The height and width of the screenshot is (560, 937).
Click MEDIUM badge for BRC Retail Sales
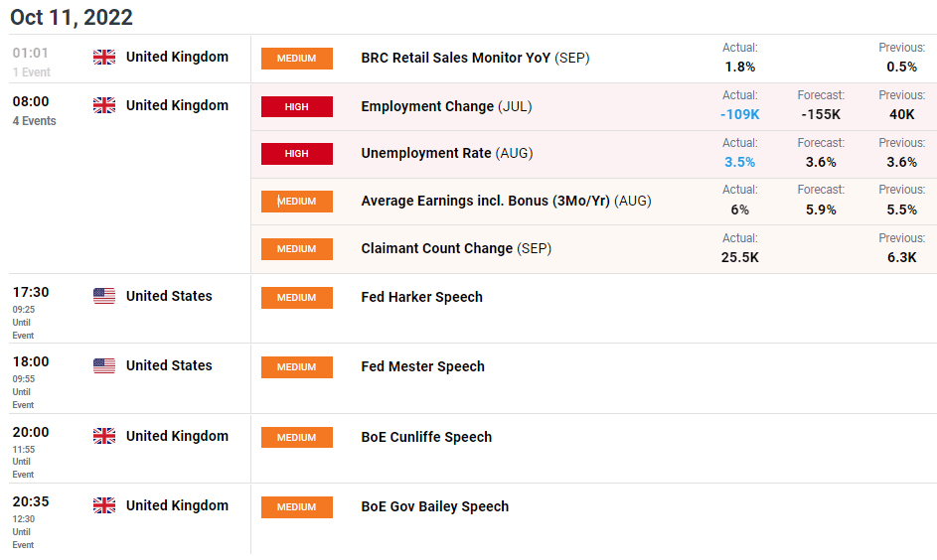297,59
